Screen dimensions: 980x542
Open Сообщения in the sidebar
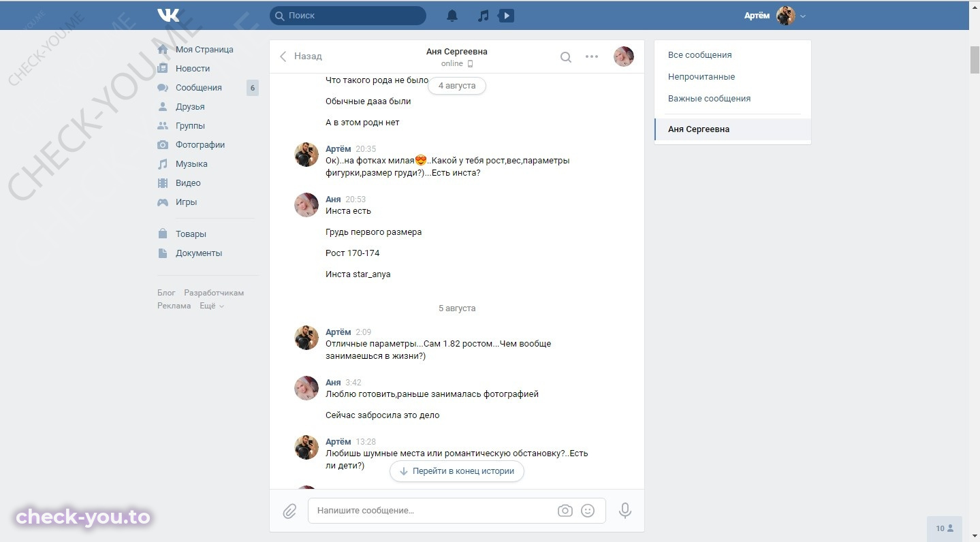pyautogui.click(x=199, y=88)
